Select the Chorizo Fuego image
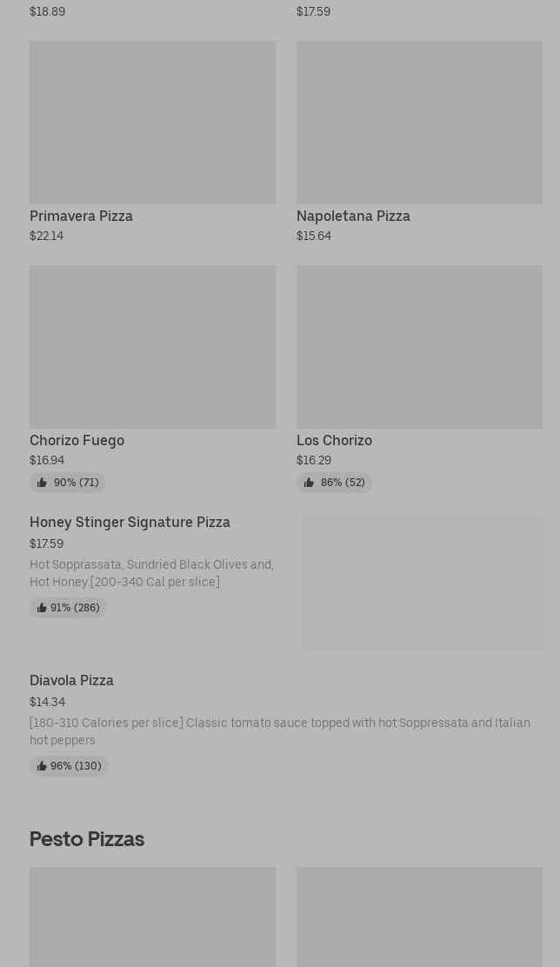This screenshot has width=560, height=967. coord(152,347)
